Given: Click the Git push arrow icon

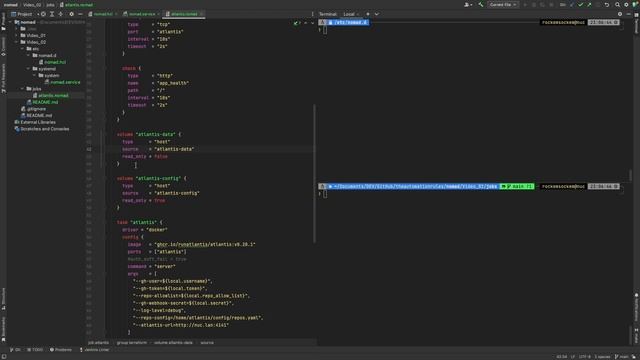Looking at the screenshot, I should (x=589, y=4).
